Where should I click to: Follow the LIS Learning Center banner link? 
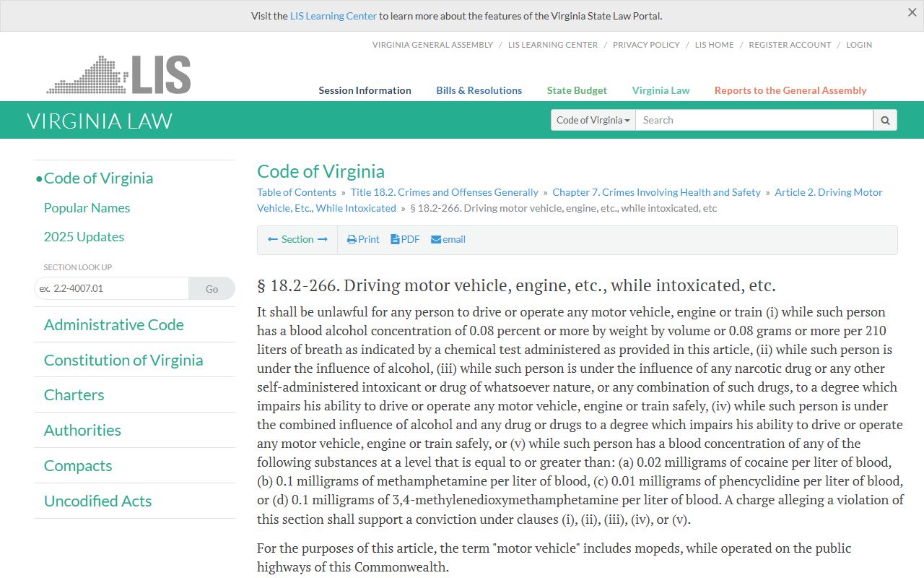pos(334,16)
